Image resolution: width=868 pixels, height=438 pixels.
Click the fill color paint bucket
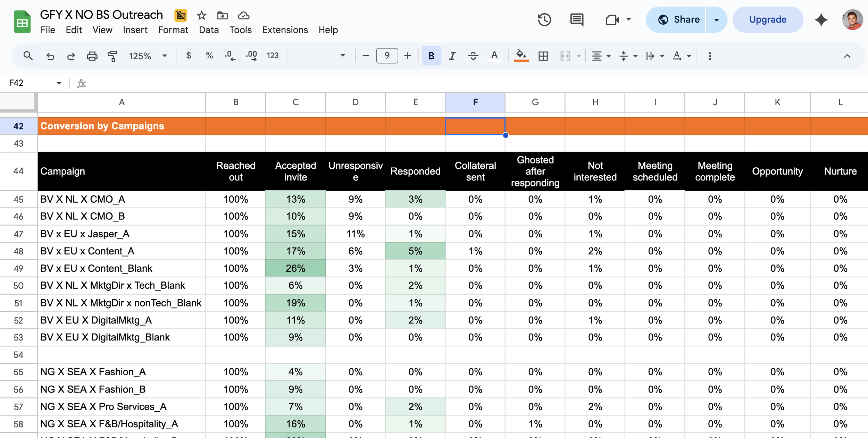[x=521, y=55]
